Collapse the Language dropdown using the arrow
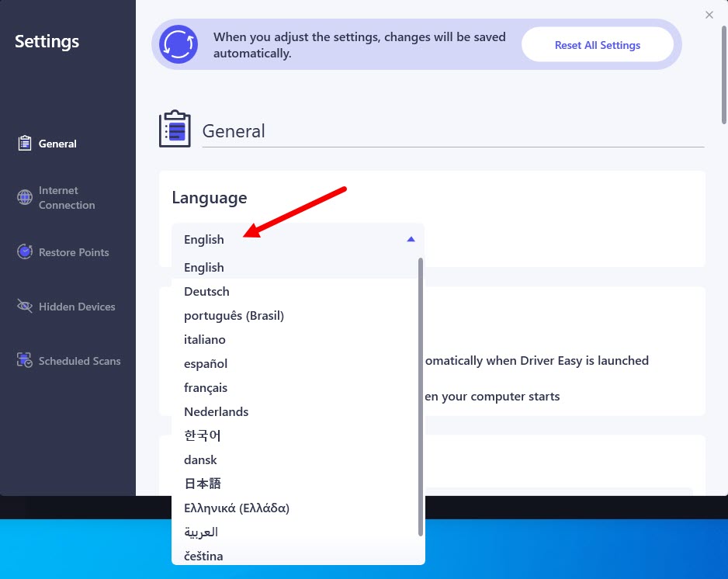This screenshot has height=579, width=728. tap(411, 240)
